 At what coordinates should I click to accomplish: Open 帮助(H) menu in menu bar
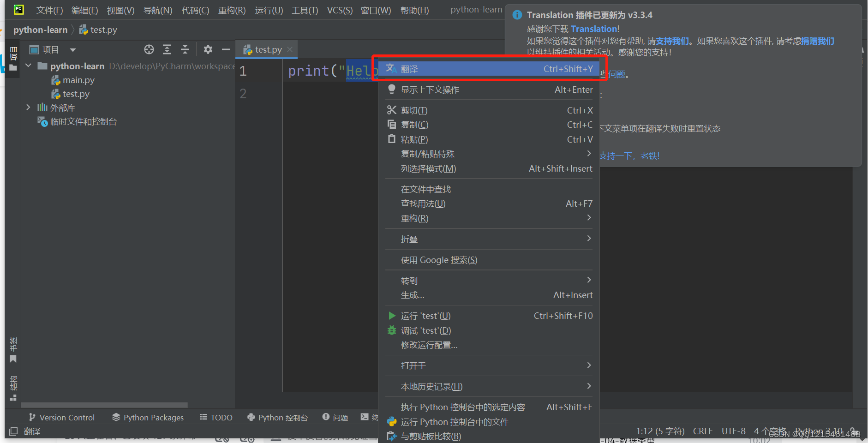tap(414, 10)
